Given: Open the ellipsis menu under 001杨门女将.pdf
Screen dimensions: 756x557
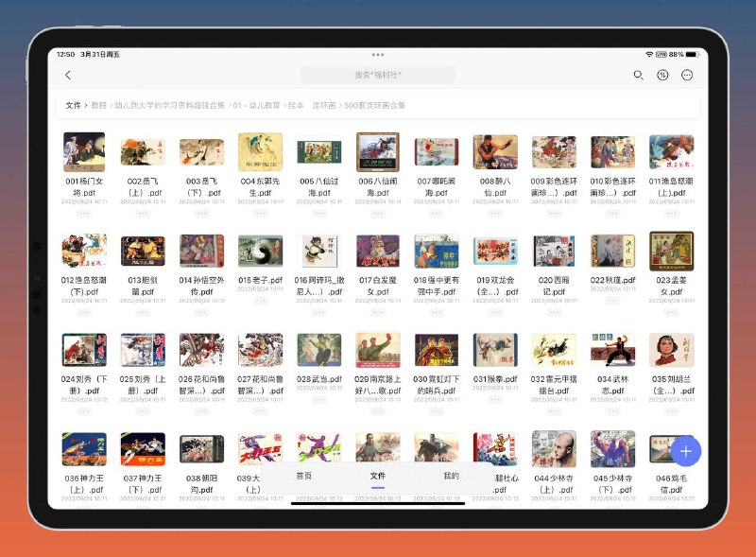Looking at the screenshot, I should point(84,213).
